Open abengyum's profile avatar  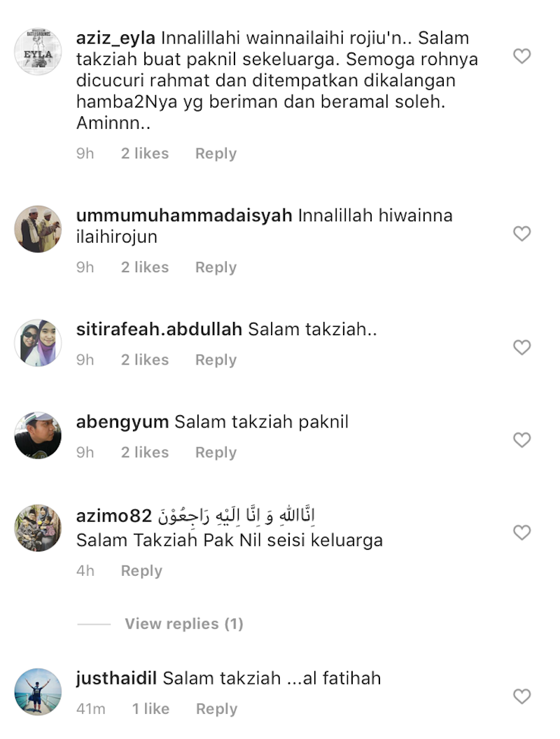pos(38,435)
